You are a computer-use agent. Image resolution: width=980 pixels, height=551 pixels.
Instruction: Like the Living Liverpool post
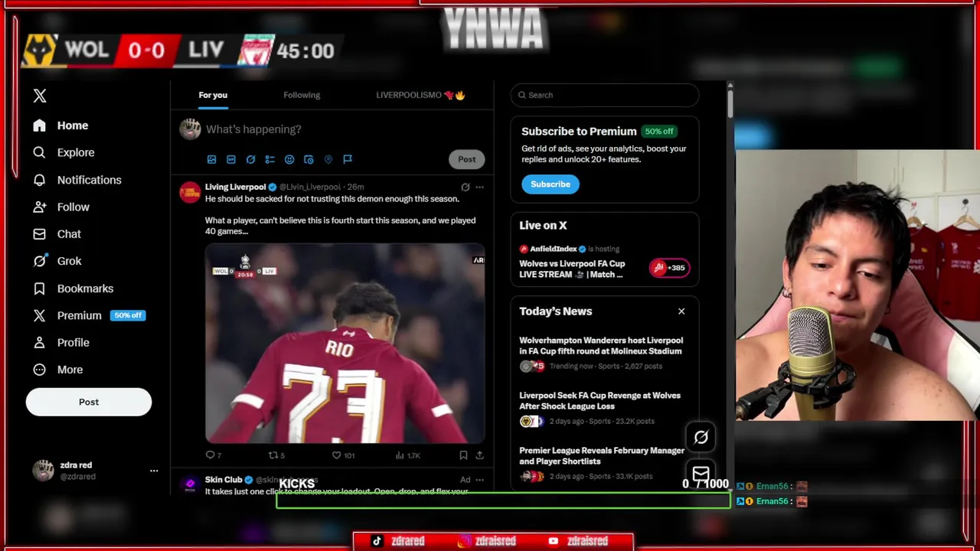[343, 455]
